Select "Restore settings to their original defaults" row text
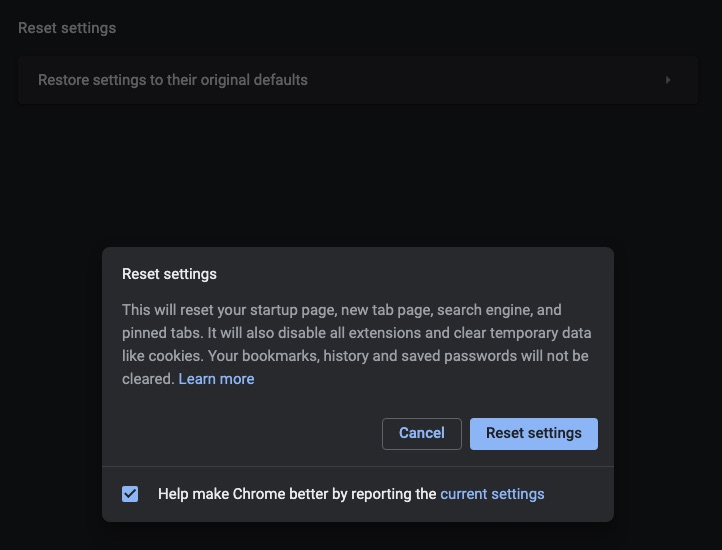722x550 pixels. 172,80
